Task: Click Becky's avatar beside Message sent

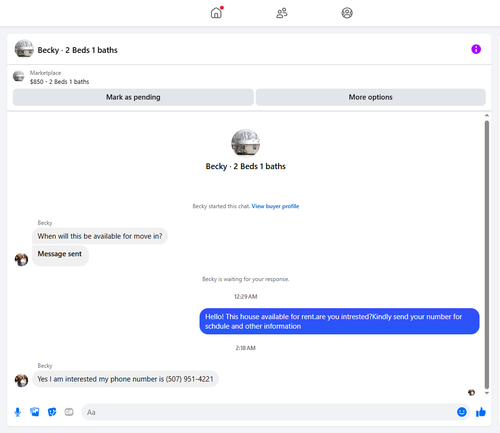Action: click(x=21, y=260)
